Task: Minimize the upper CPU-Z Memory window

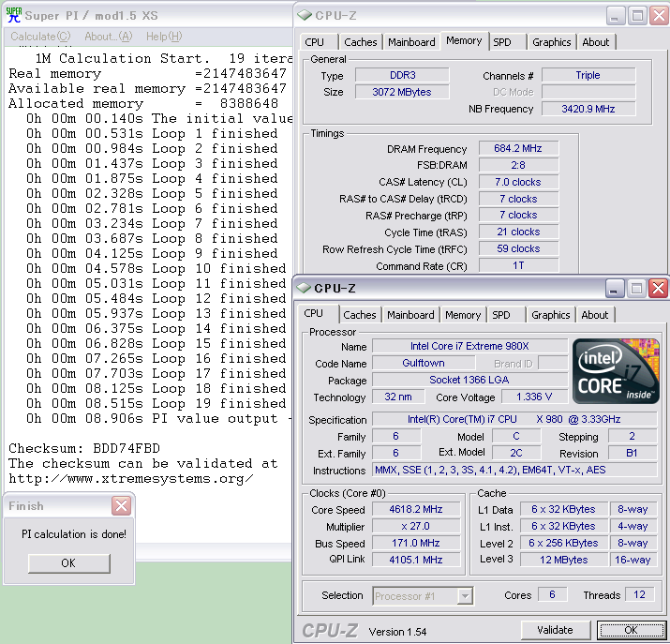Action: click(x=616, y=16)
